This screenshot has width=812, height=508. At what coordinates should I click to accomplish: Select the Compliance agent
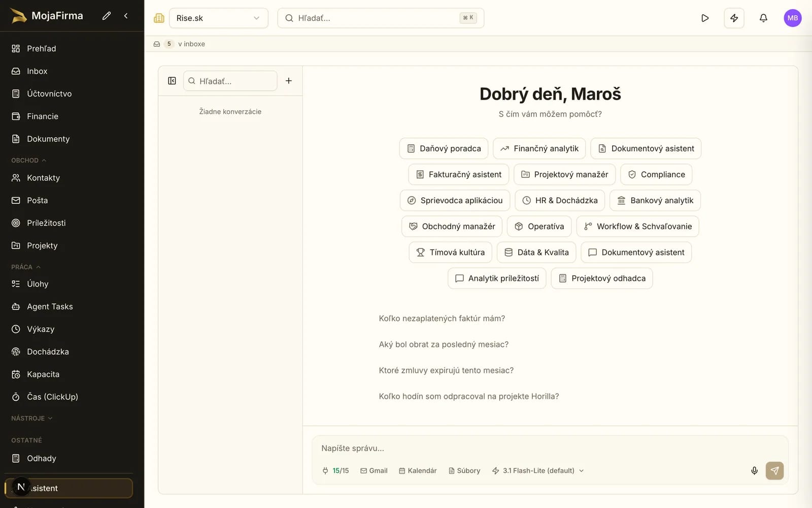click(x=656, y=174)
